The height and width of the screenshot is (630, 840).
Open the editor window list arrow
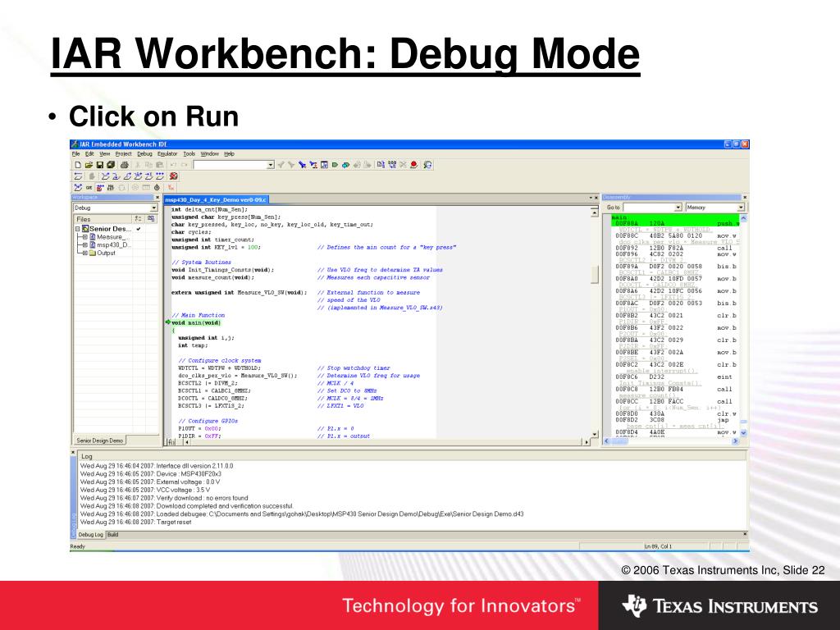point(591,199)
